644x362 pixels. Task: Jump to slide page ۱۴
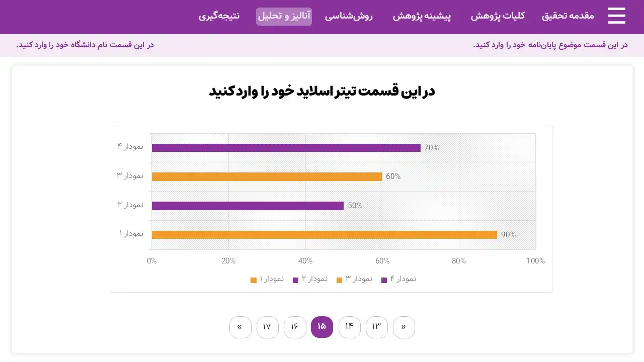pos(350,327)
